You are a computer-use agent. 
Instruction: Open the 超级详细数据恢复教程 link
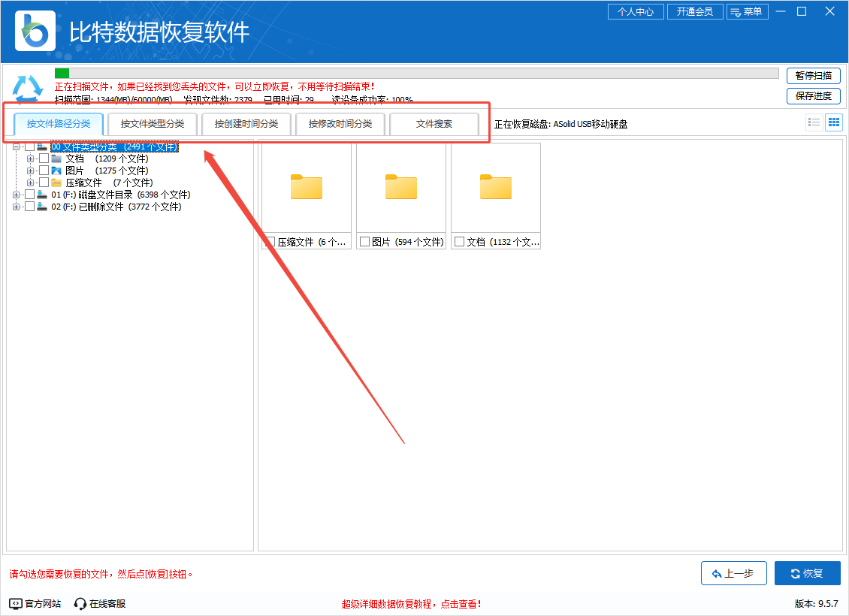point(411,603)
